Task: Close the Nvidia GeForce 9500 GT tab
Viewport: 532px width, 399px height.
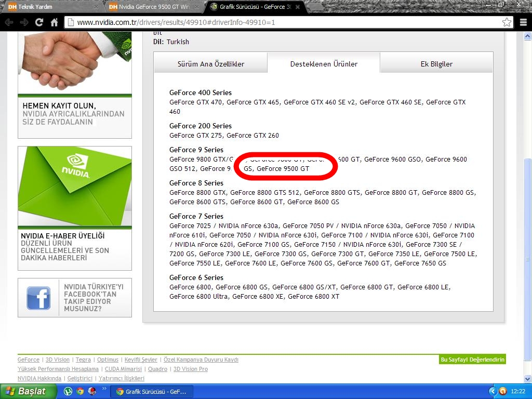Action: coord(197,7)
